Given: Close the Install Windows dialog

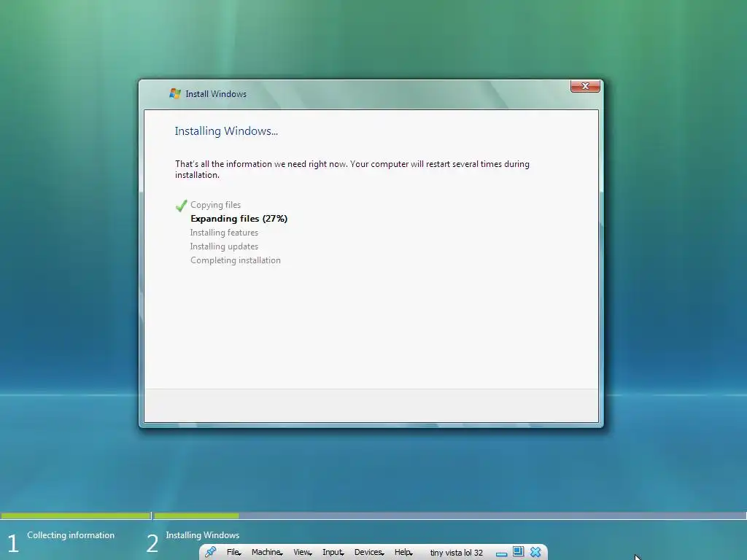Looking at the screenshot, I should 585,86.
